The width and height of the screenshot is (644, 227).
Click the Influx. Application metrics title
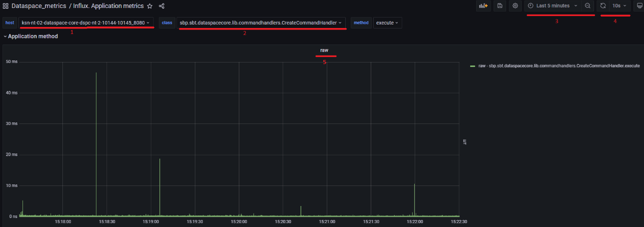click(108, 6)
